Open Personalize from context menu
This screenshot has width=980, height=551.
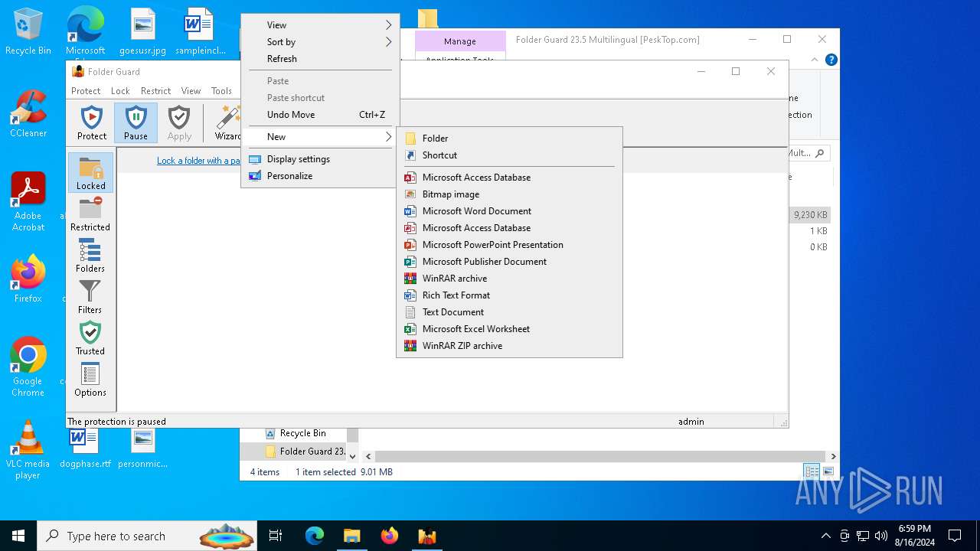[x=320, y=176]
